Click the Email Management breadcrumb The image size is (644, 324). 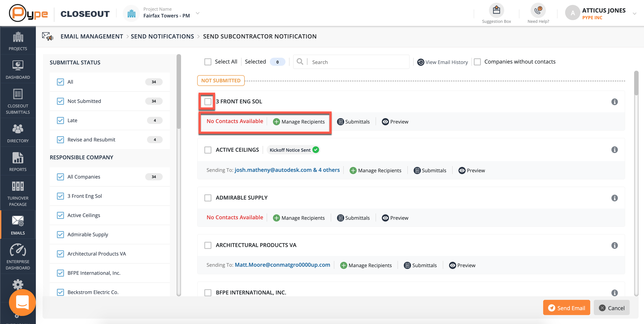click(x=92, y=36)
